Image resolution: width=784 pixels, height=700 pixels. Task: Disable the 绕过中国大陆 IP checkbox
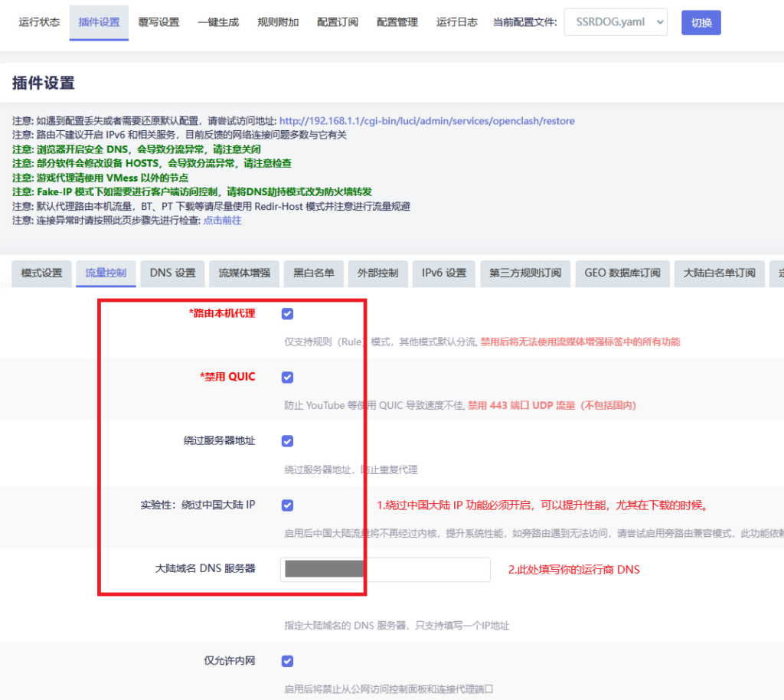(x=288, y=505)
